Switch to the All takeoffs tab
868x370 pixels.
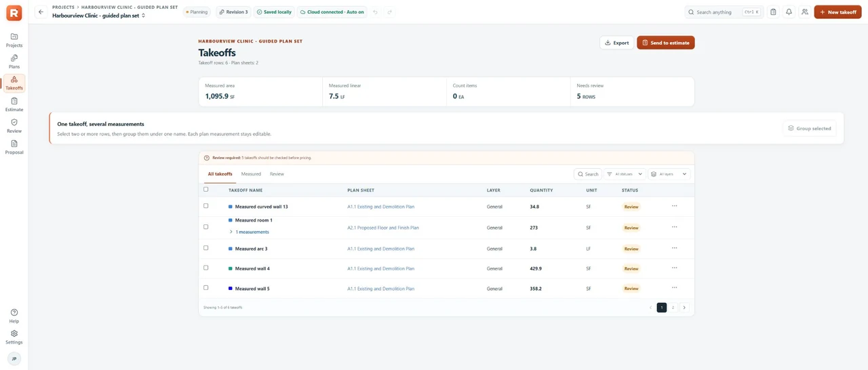[220, 174]
